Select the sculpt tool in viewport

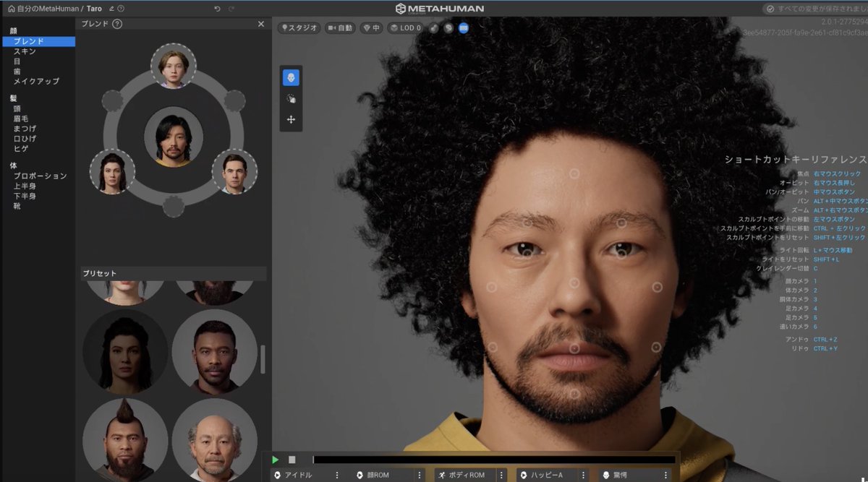pyautogui.click(x=291, y=77)
